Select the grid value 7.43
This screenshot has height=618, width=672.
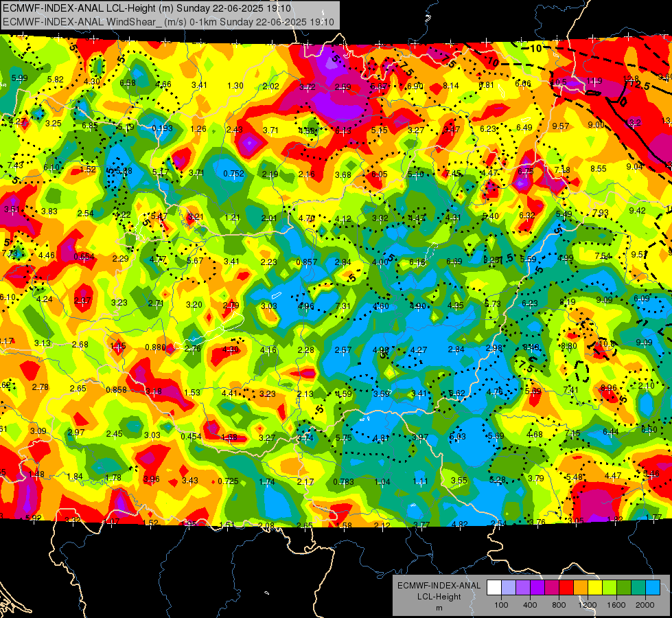tap(15, 165)
